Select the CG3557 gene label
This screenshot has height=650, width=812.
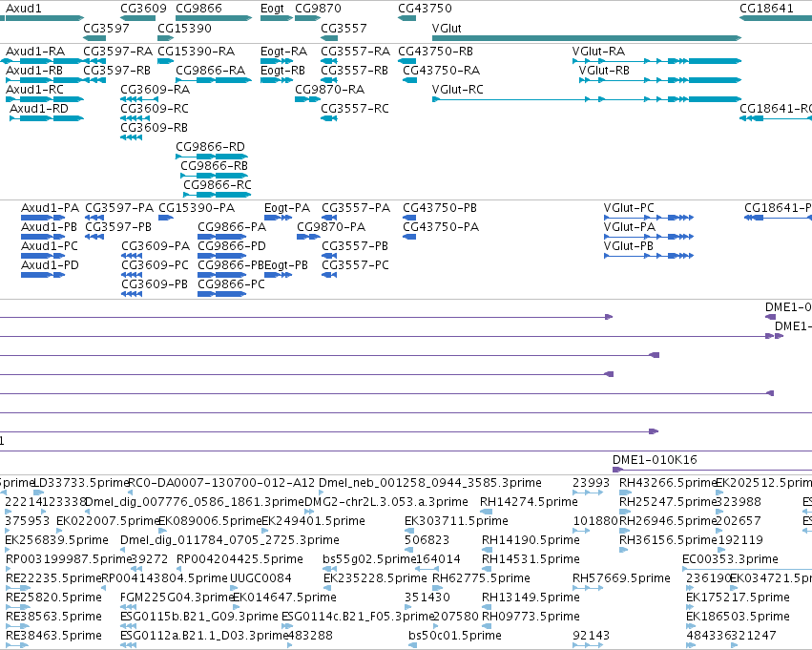click(344, 28)
